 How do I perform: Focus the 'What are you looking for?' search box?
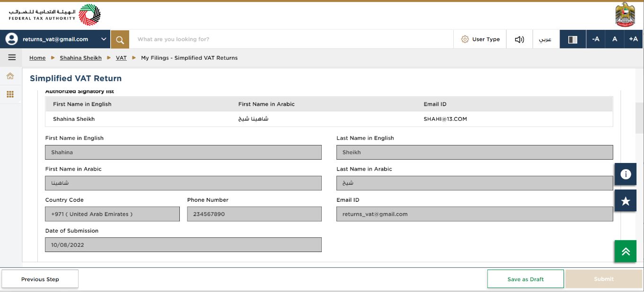click(x=291, y=39)
